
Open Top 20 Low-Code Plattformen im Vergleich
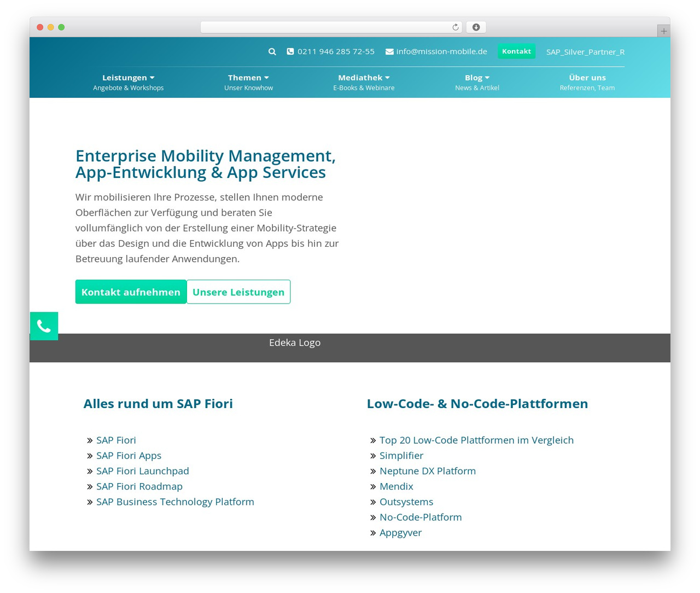click(x=476, y=440)
